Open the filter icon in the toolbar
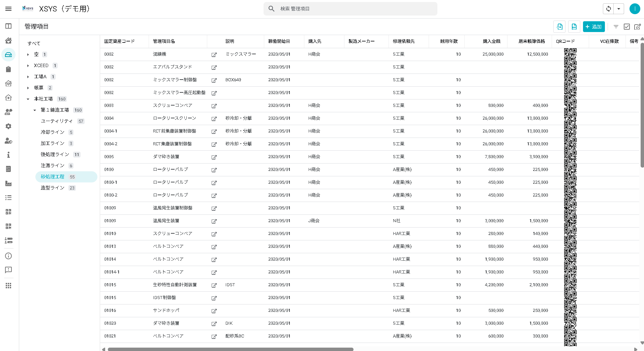 (x=616, y=27)
